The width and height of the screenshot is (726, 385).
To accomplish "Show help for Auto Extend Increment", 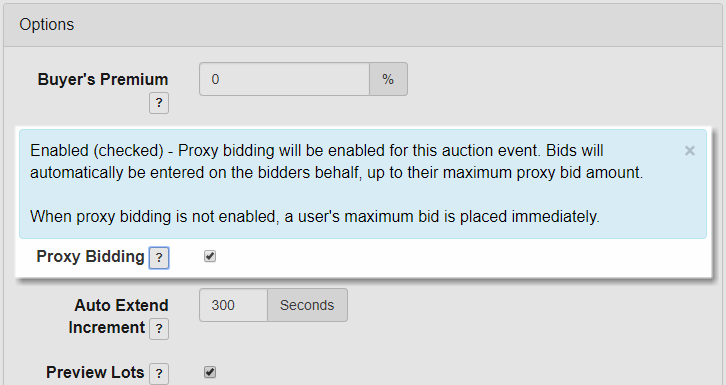I will 159,329.
